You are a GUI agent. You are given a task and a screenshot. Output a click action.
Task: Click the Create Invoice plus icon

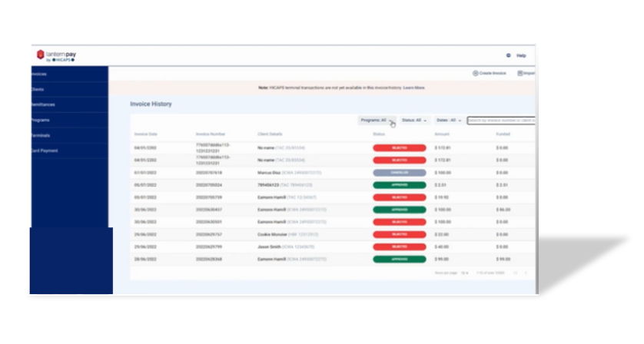click(475, 73)
